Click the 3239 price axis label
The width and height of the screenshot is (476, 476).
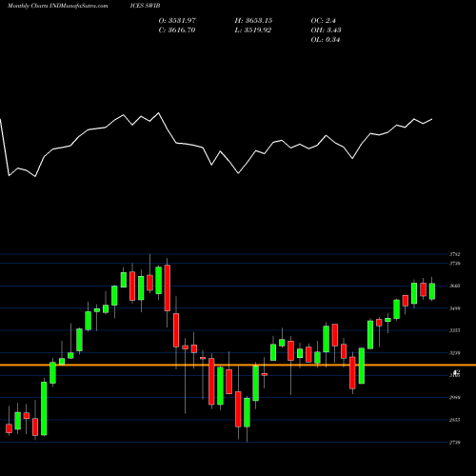click(x=454, y=353)
